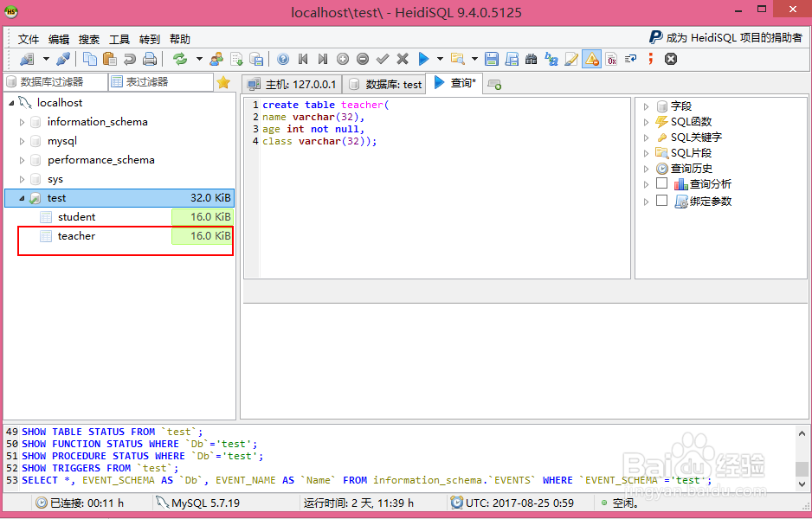Click the Cancel editing X icon
The height and width of the screenshot is (519, 812).
click(403, 59)
